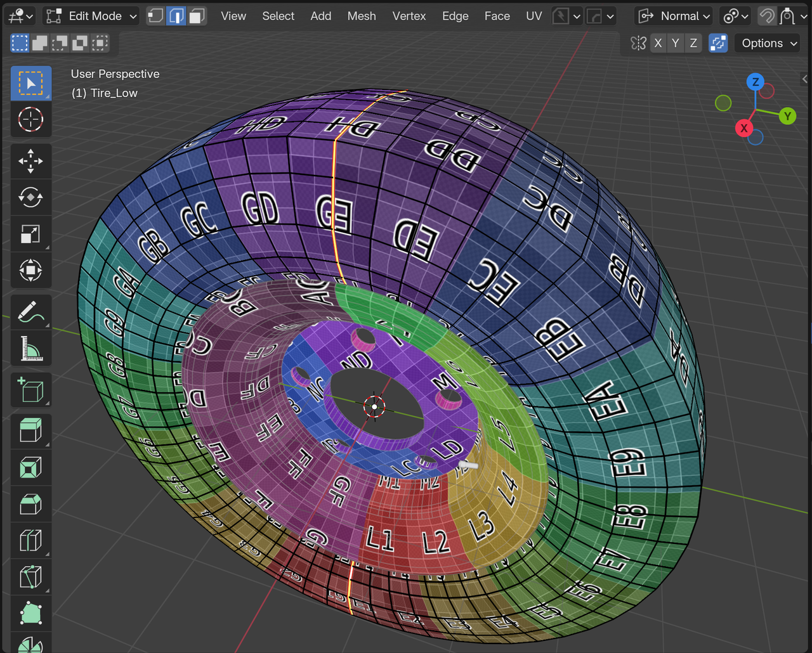812x653 pixels.
Task: Activate the Loop Cut tool
Action: [30, 541]
